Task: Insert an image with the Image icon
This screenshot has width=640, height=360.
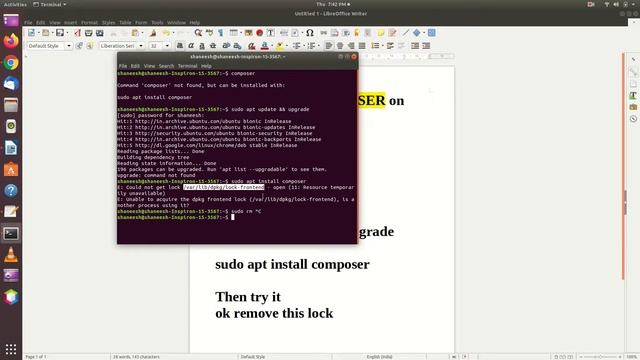Action: tap(248, 33)
